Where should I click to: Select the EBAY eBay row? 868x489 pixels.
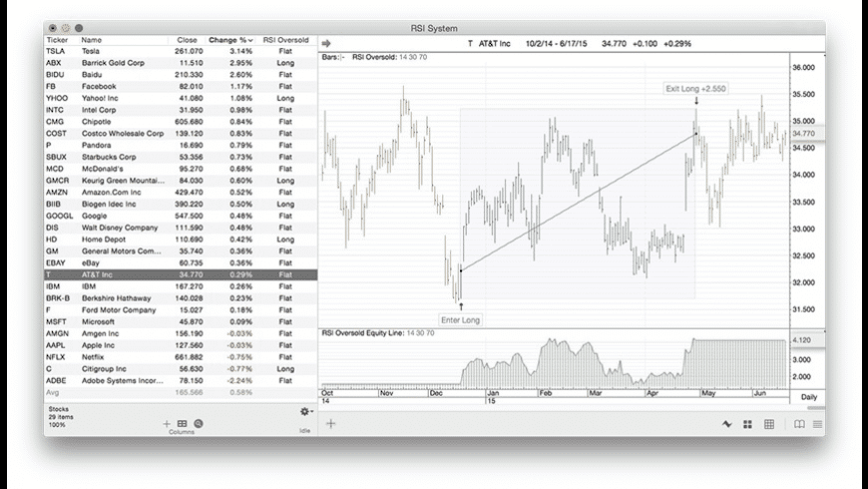[181, 262]
